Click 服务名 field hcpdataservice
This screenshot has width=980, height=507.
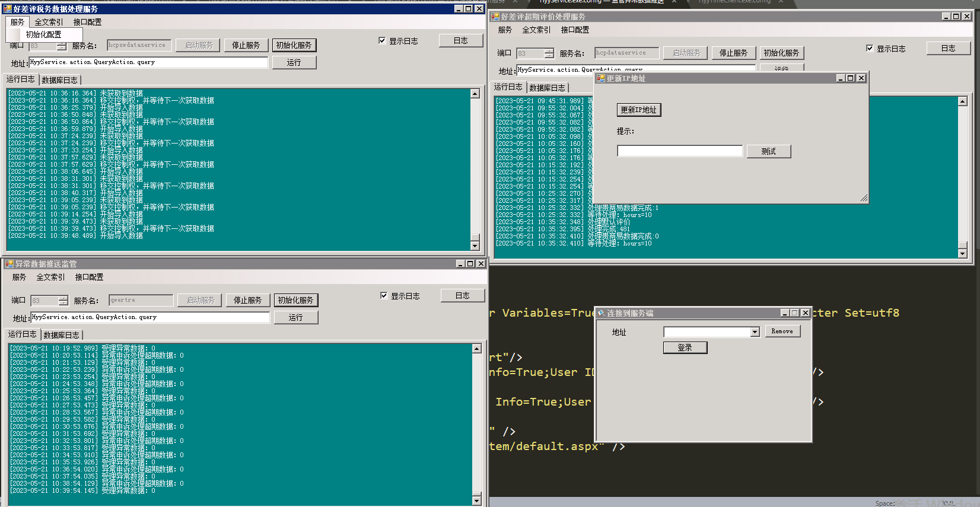[627, 53]
